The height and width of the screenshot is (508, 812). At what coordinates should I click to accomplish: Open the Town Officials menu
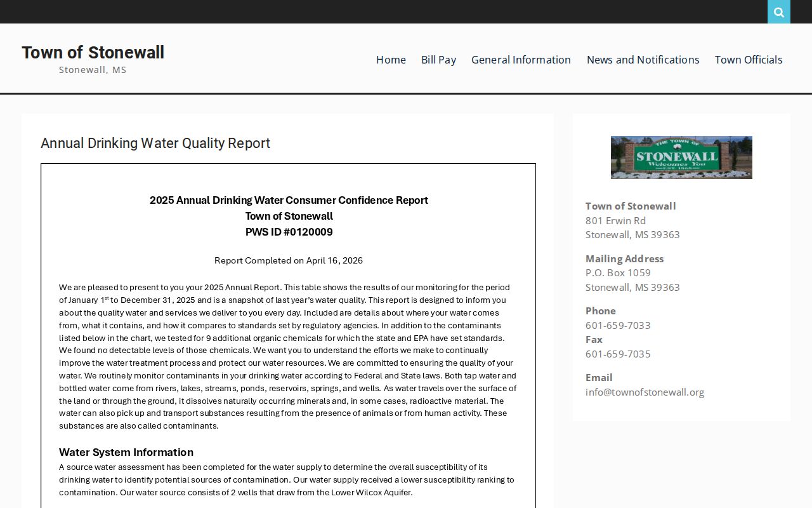click(749, 60)
